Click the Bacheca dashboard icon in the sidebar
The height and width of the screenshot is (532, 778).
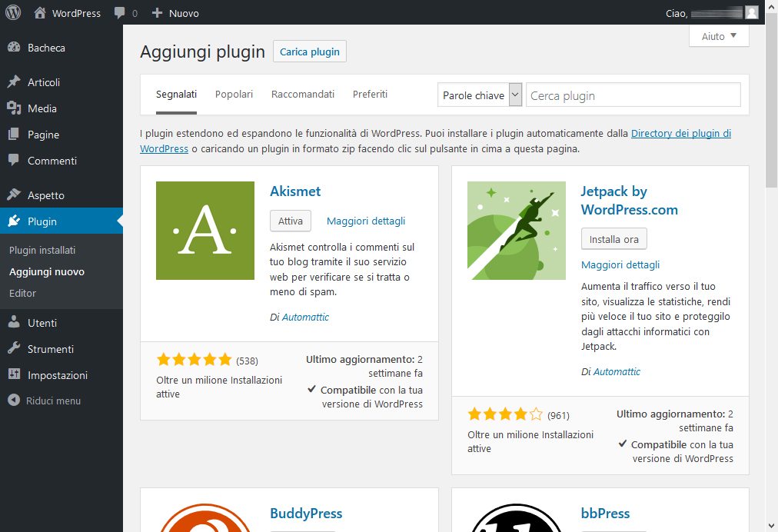click(14, 48)
